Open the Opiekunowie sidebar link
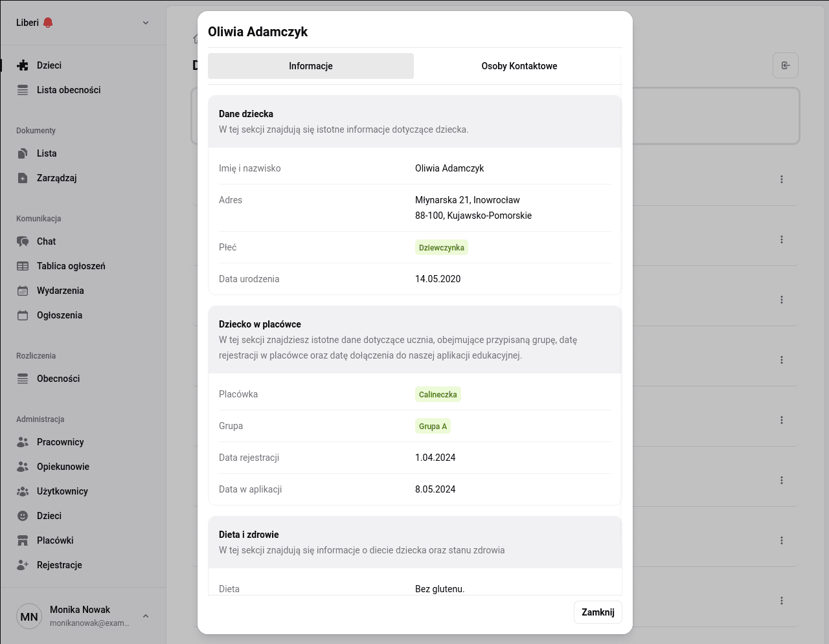829x644 pixels. coord(63,467)
